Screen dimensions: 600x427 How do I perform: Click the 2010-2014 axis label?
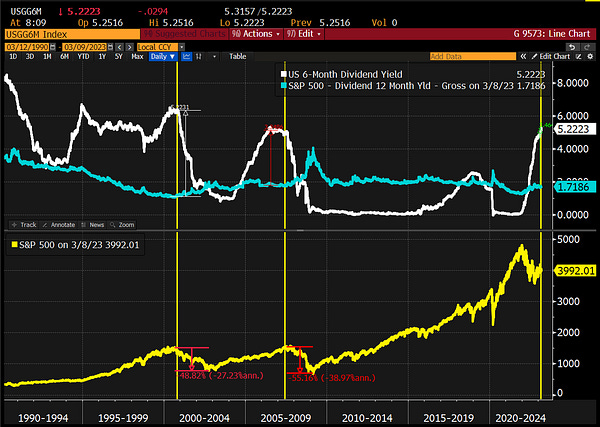367,418
